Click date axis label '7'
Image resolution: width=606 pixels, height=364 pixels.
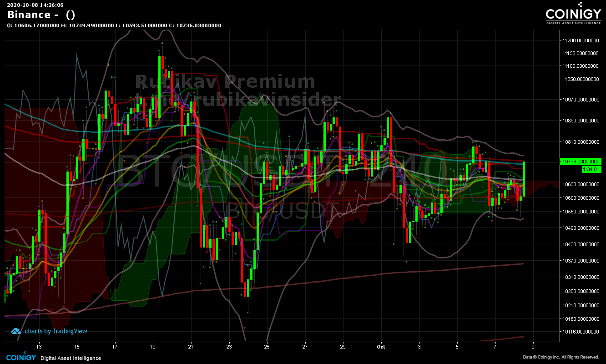coord(495,346)
